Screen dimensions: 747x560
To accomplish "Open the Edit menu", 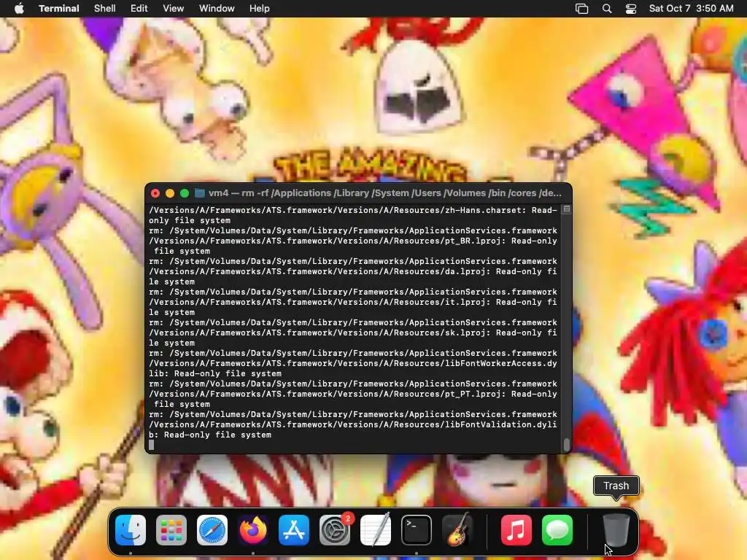I will pyautogui.click(x=139, y=9).
